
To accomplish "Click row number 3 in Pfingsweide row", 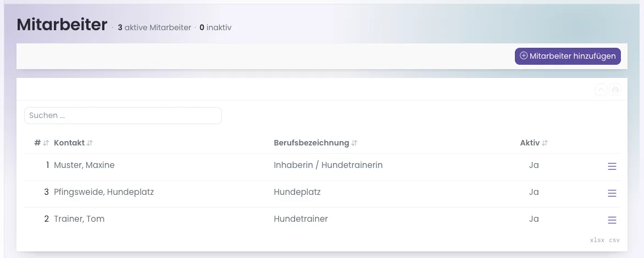I will 46,192.
